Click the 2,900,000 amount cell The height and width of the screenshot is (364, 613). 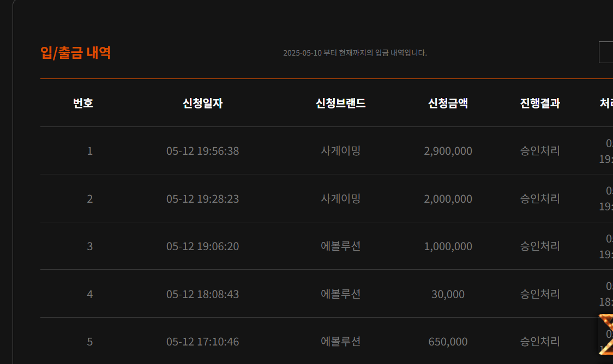(448, 151)
